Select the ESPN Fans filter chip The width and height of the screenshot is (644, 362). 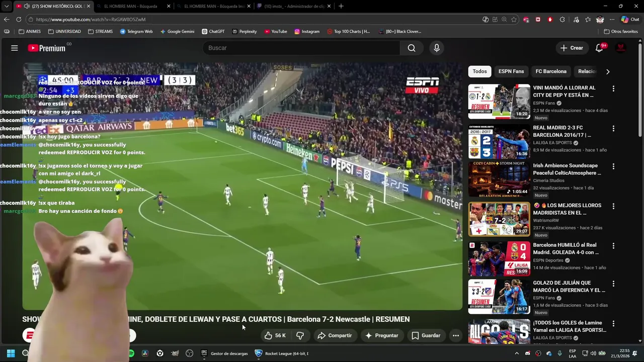point(511,71)
